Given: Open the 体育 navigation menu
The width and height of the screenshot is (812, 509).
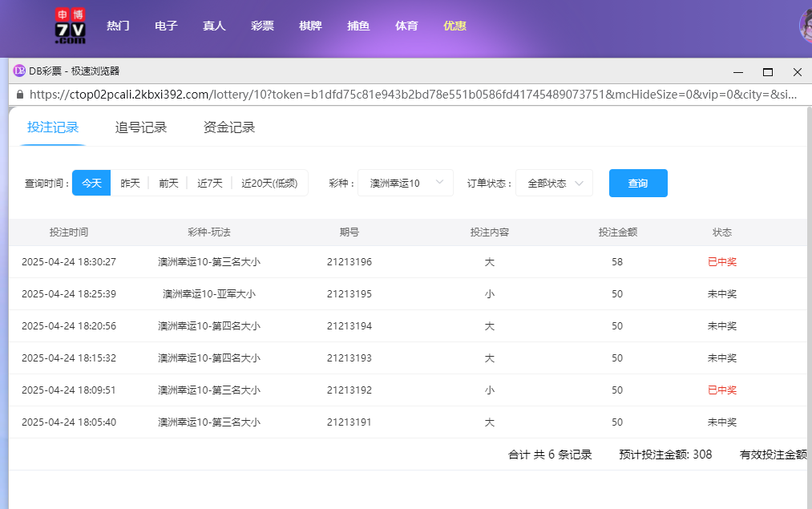Looking at the screenshot, I should click(x=406, y=26).
